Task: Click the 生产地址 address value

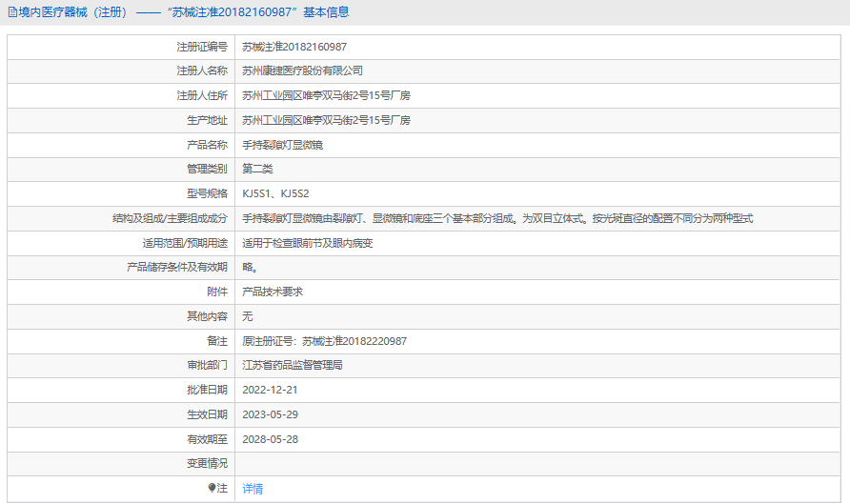Action: 326,120
